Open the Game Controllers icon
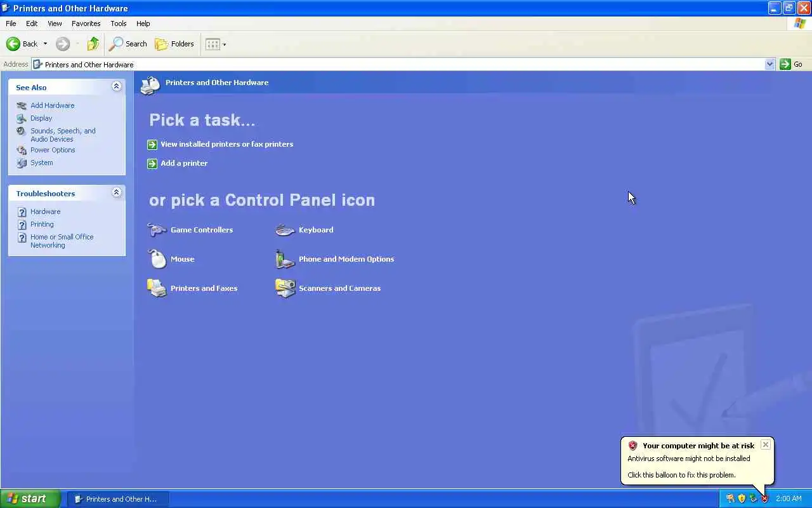Image resolution: width=812 pixels, height=508 pixels. click(157, 230)
